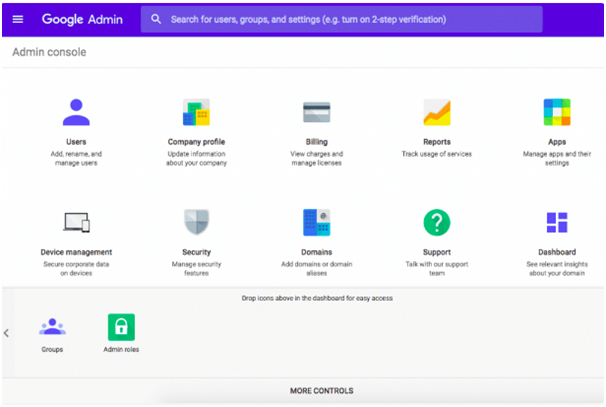Click the Admin roles label in tray
The image size is (606, 407).
point(121,349)
